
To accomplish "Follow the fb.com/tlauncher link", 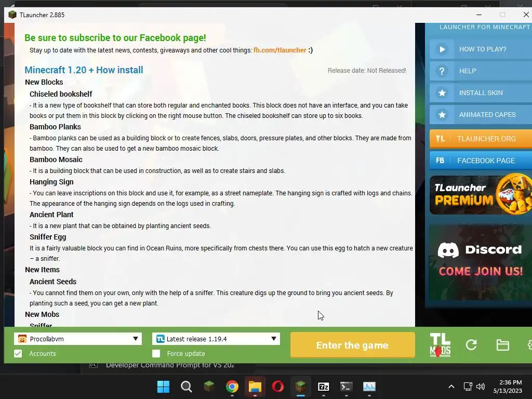I will pos(280,50).
